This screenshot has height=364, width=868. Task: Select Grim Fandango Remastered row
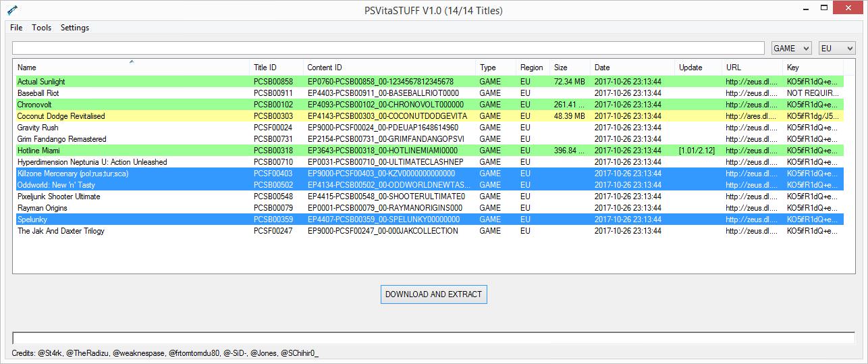[429, 139]
